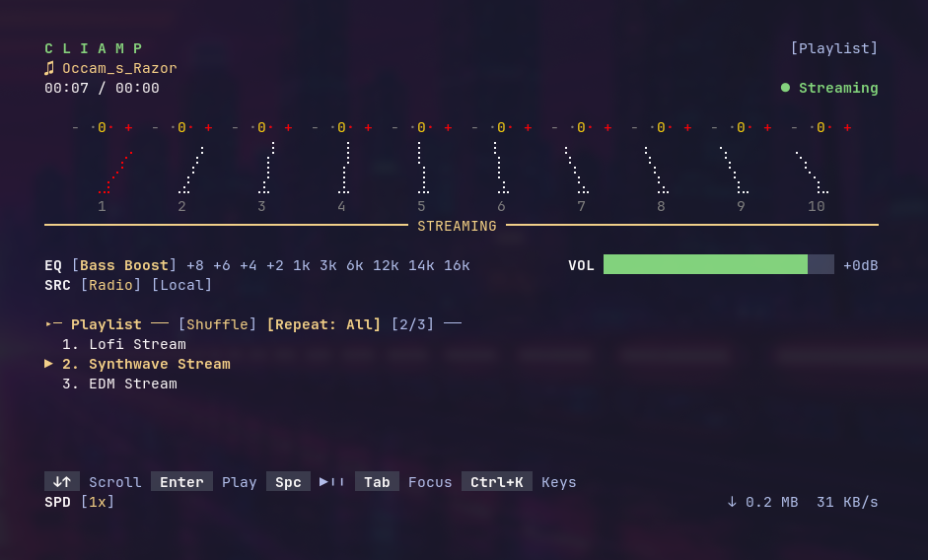
Task: Click the red plus above band 2
Action: coord(208,127)
